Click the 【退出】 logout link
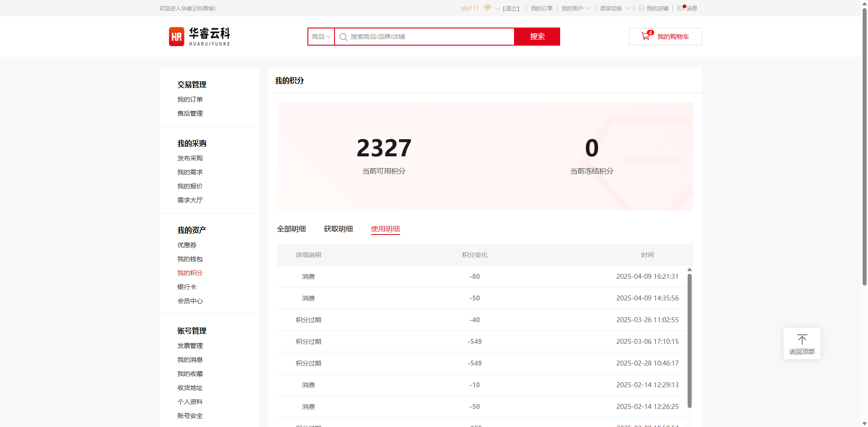 [x=511, y=9]
